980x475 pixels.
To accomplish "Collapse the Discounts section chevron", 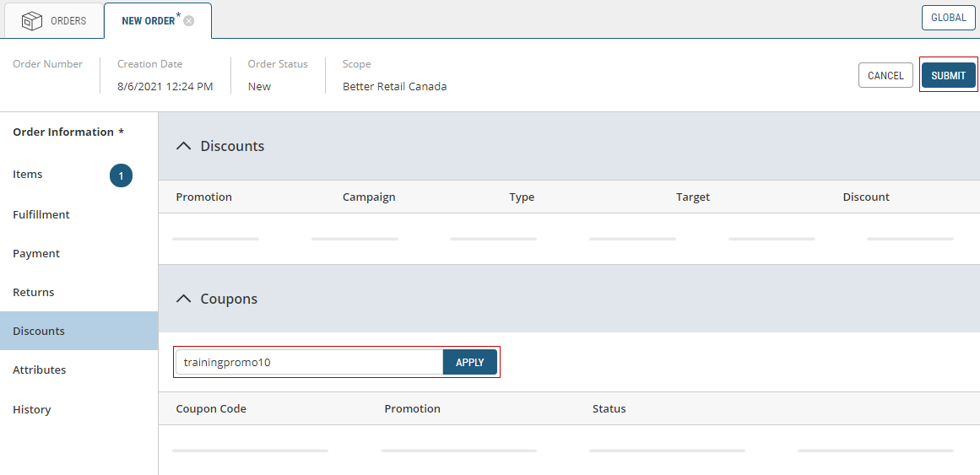I will click(183, 146).
